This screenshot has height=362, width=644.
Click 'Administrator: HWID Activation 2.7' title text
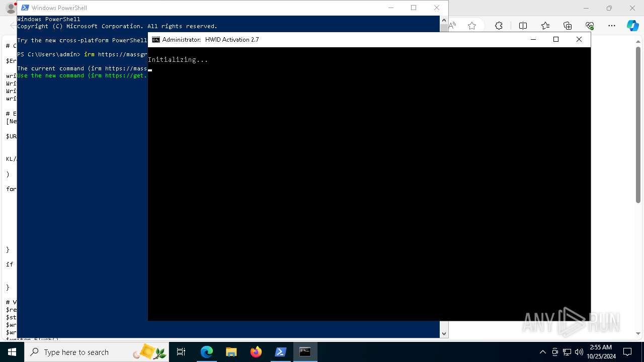210,40
